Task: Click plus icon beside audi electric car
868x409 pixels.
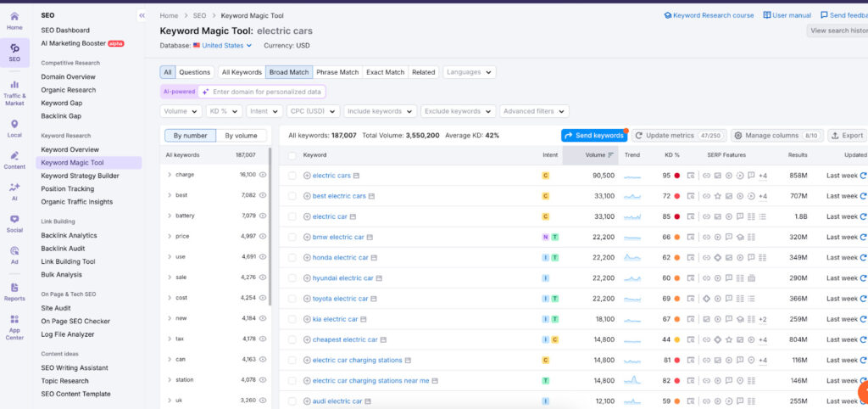Action: 307,401
